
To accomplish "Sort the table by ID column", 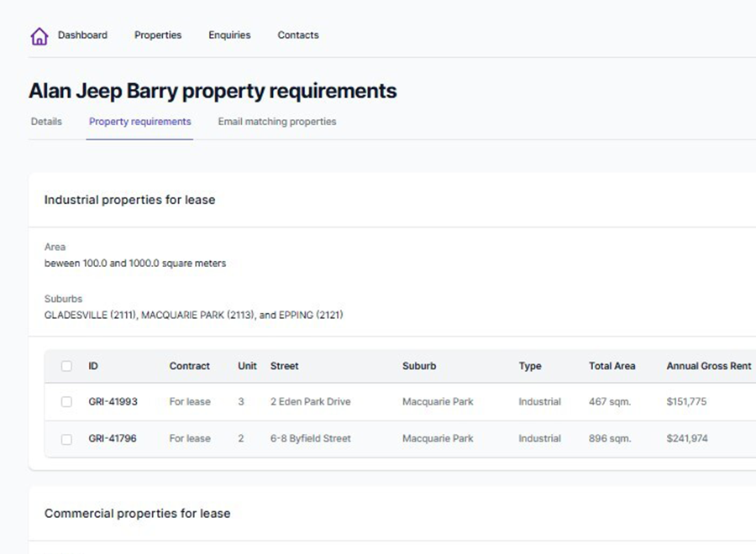I will click(92, 366).
